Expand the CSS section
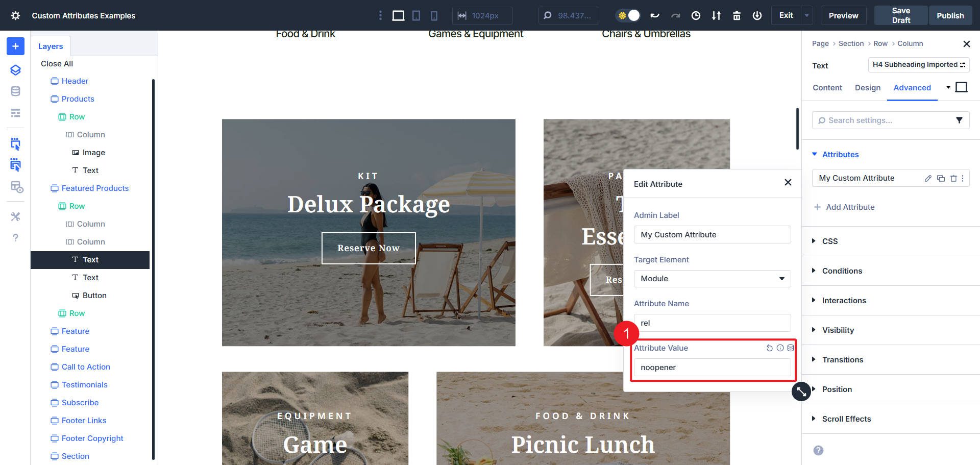The image size is (980, 465). click(x=829, y=241)
